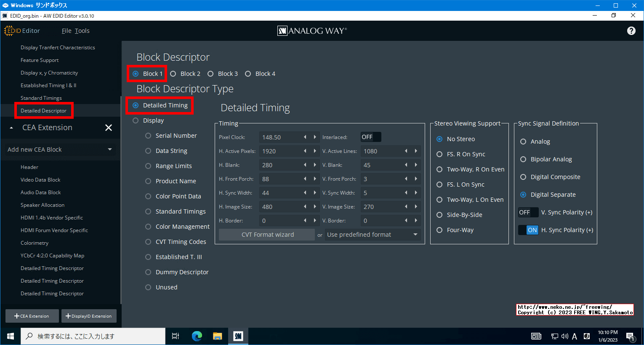Toggle V. Sync Polarity switch
The height and width of the screenshot is (345, 644).
(528, 212)
